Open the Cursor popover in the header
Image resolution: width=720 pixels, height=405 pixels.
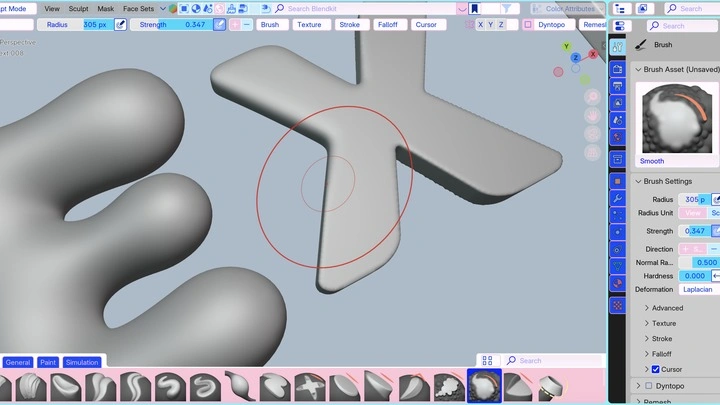coord(426,24)
